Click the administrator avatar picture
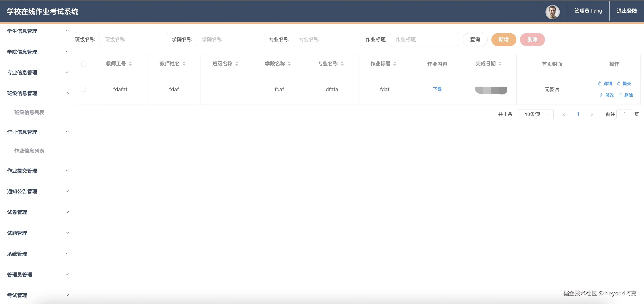The image size is (644, 304). 552,11
